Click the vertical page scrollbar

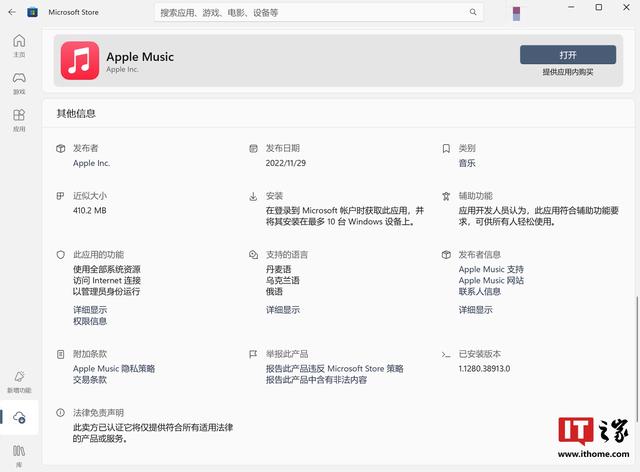637,358
